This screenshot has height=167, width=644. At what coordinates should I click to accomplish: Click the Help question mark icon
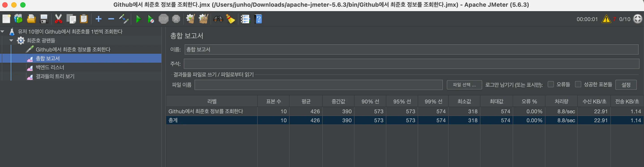point(258,19)
